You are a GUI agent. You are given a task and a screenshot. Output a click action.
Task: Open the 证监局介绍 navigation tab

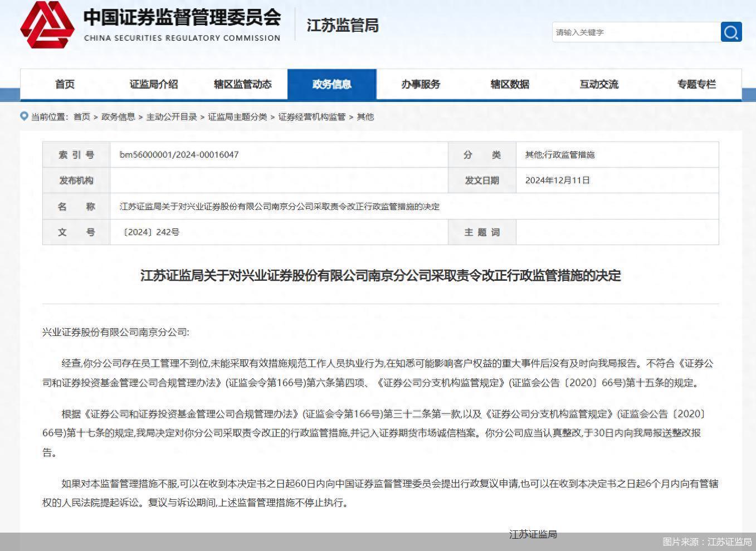pos(154,84)
